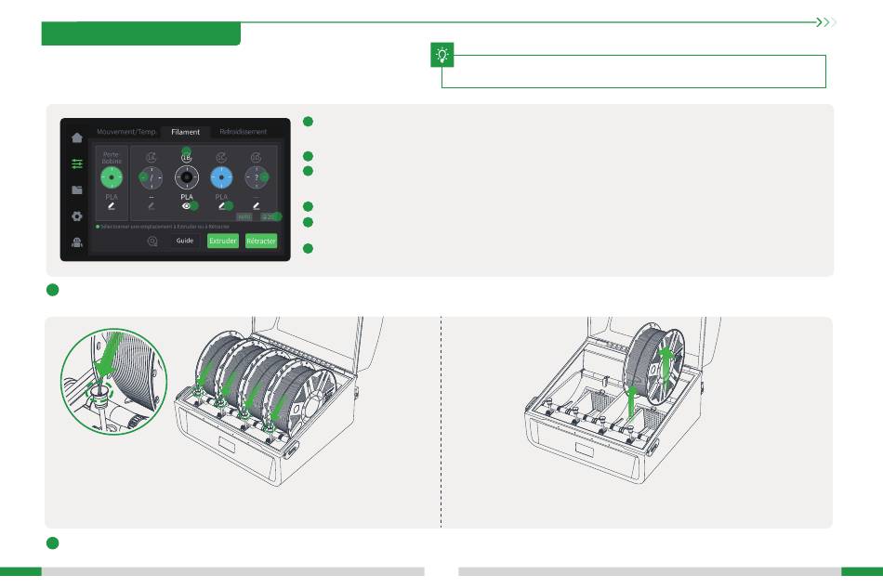Edit slot 1D filament with pencil icon

[x=257, y=206]
